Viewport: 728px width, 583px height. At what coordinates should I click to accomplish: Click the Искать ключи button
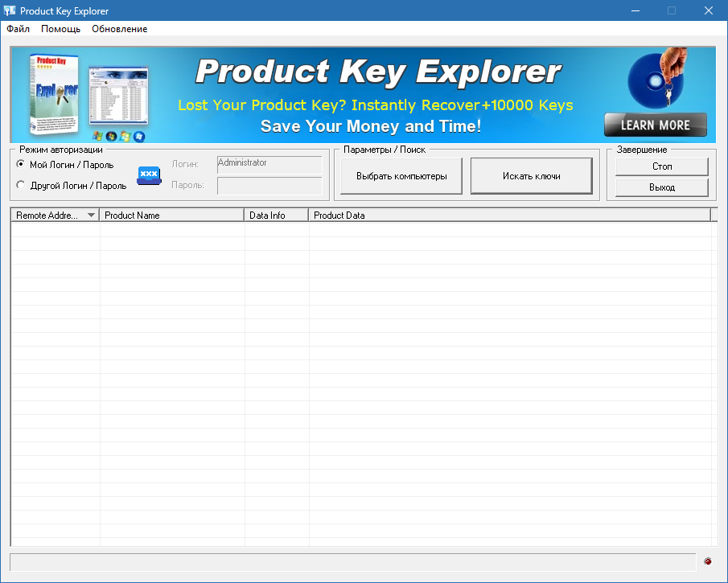pos(532,176)
